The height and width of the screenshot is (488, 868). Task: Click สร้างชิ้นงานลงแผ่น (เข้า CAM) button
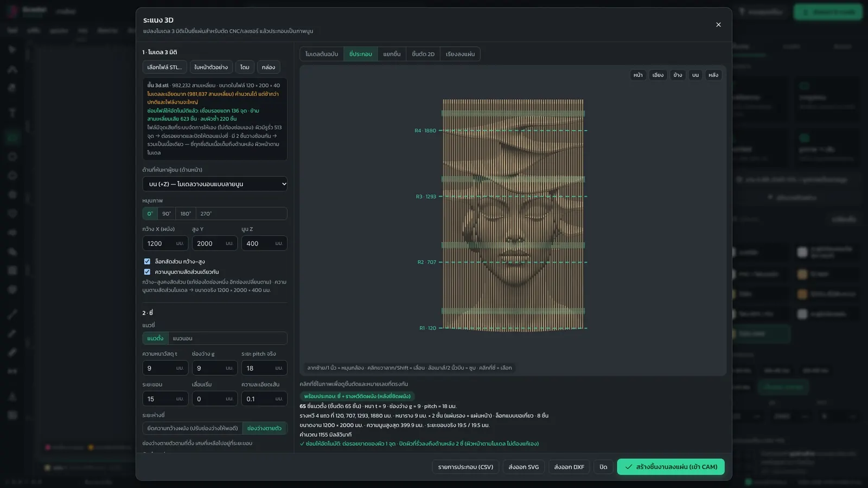(671, 467)
